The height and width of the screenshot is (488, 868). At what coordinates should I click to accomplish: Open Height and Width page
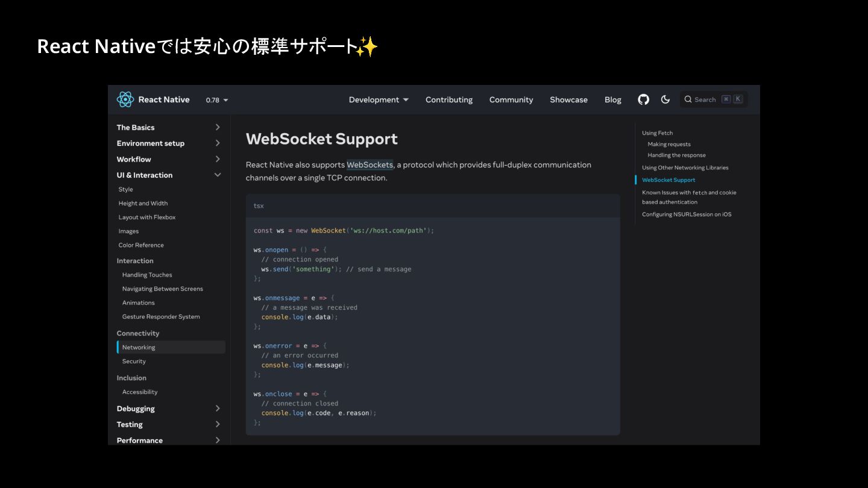pos(143,203)
